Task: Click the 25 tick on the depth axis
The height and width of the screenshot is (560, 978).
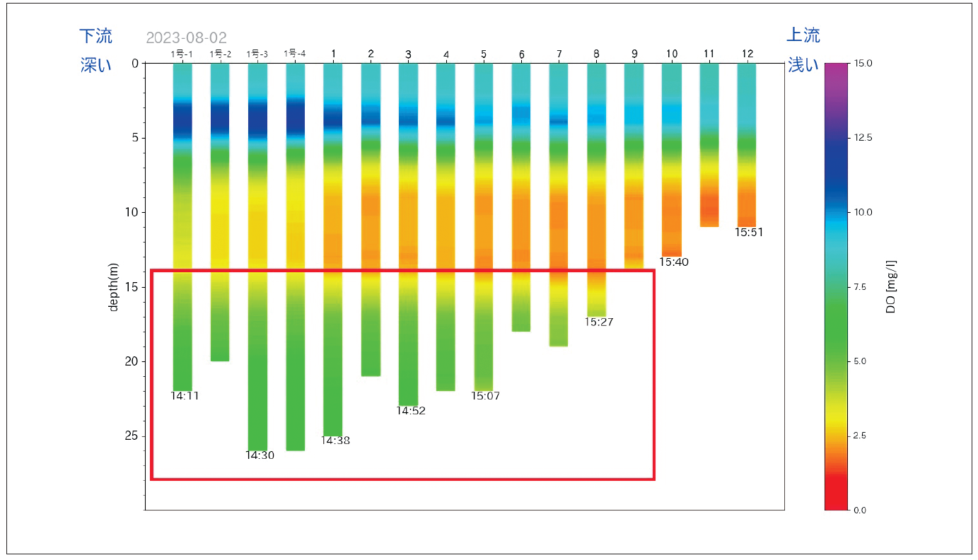Action: (x=131, y=436)
